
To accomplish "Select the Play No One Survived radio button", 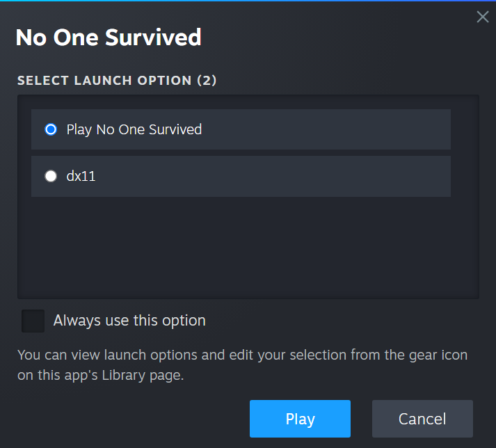I will click(51, 129).
